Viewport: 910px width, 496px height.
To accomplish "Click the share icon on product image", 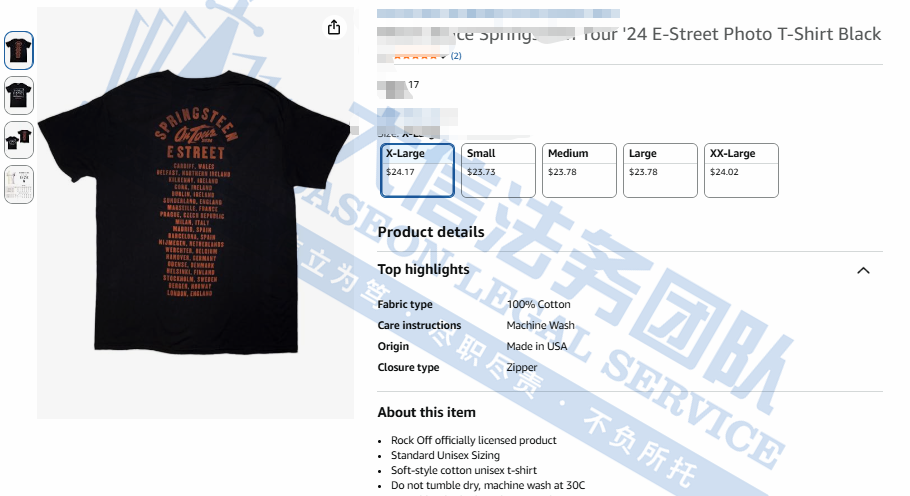I will click(334, 27).
